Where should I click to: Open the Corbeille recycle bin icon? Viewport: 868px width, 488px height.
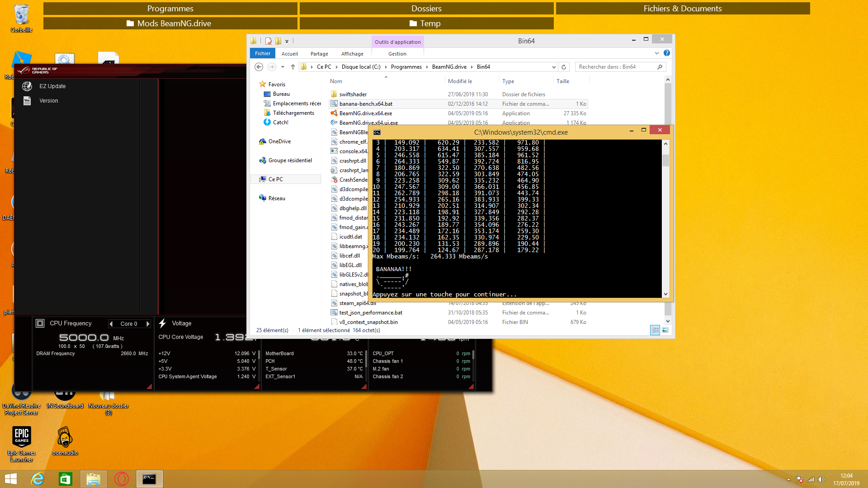[21, 18]
